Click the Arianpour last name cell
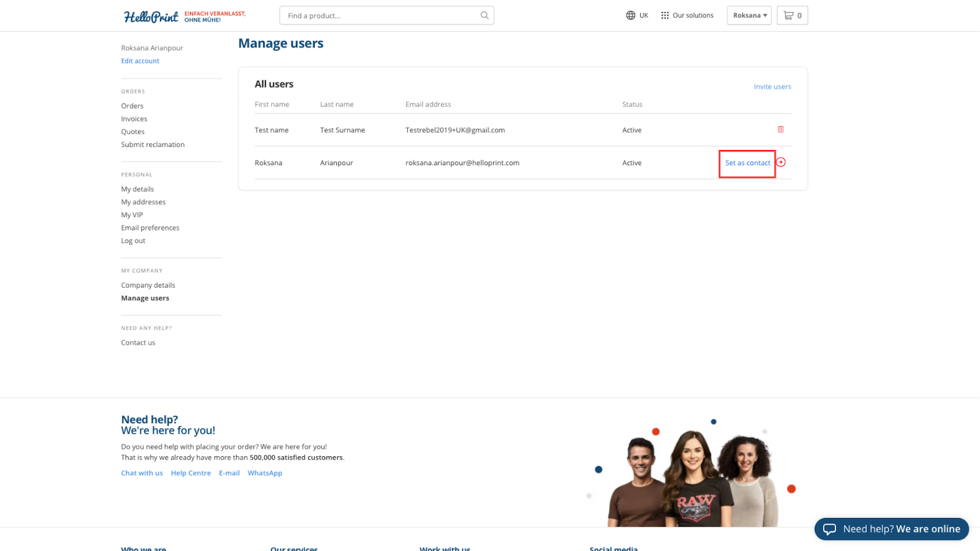 (336, 163)
